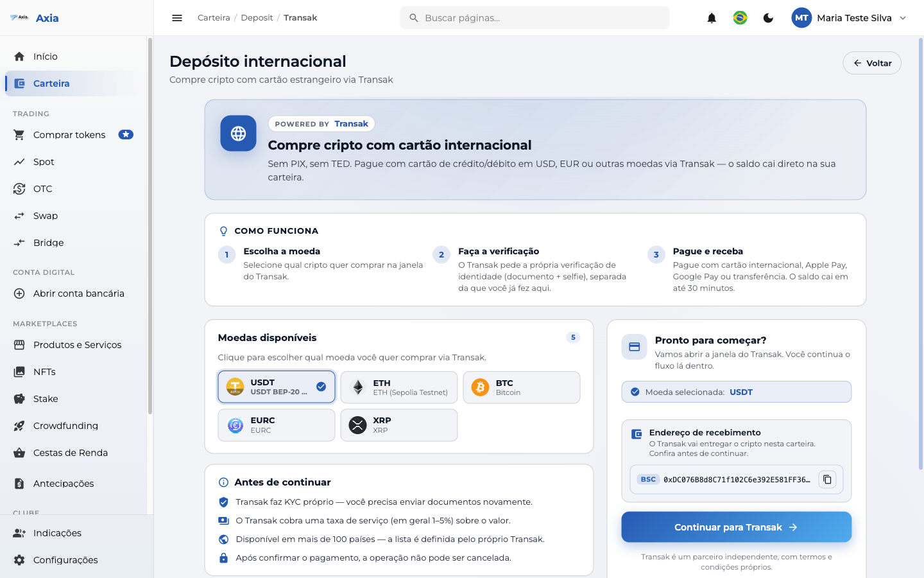Open the Axia logo home link
This screenshot has height=578, width=924.
[35, 18]
